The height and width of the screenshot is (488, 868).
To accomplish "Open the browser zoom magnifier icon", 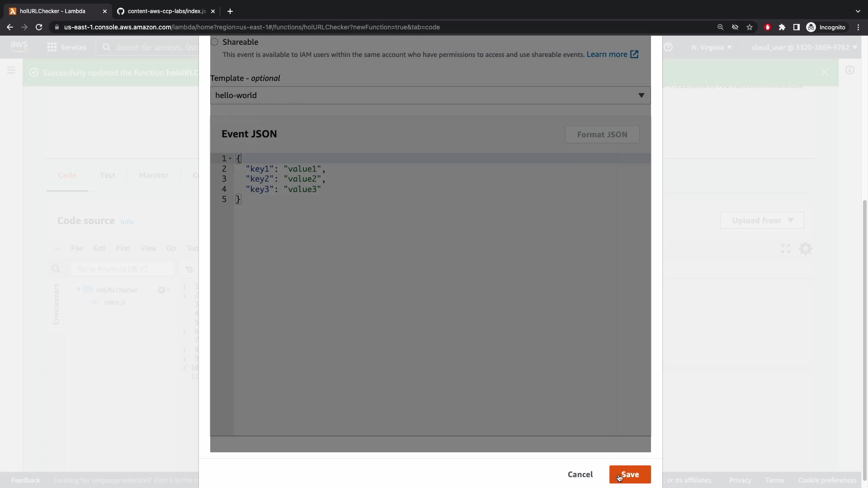I will 721,27.
